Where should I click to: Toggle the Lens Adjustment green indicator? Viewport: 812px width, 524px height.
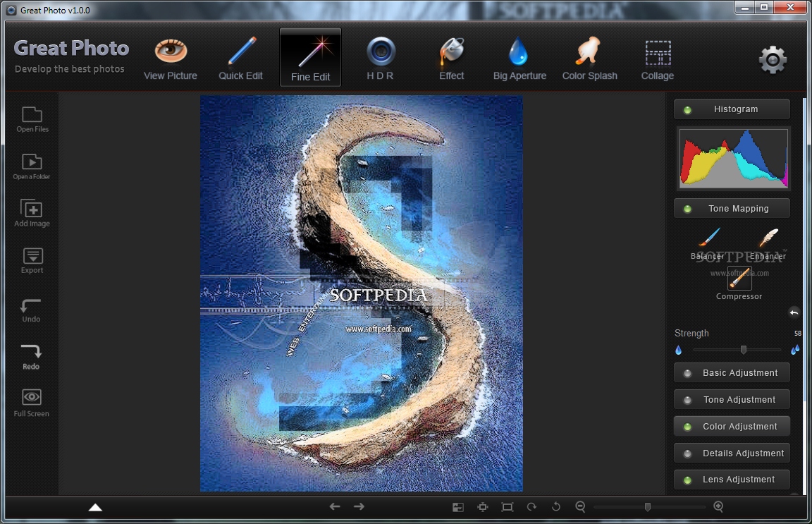[x=687, y=480]
